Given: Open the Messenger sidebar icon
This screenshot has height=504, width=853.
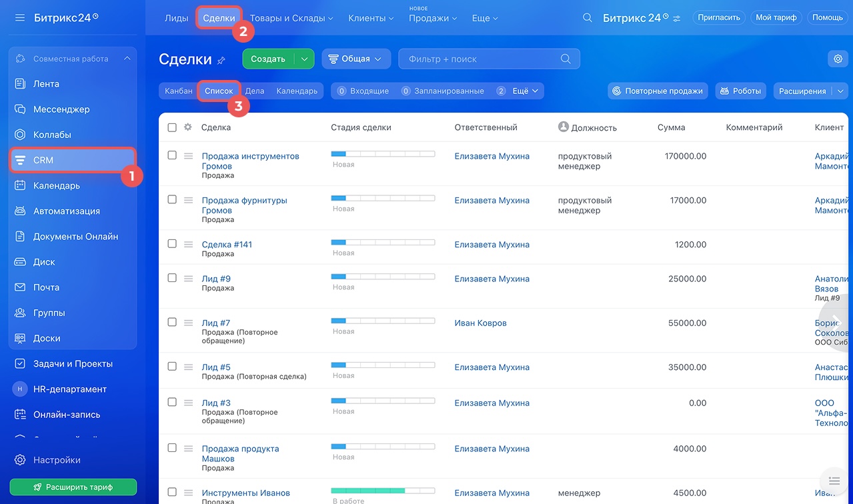Looking at the screenshot, I should point(20,109).
